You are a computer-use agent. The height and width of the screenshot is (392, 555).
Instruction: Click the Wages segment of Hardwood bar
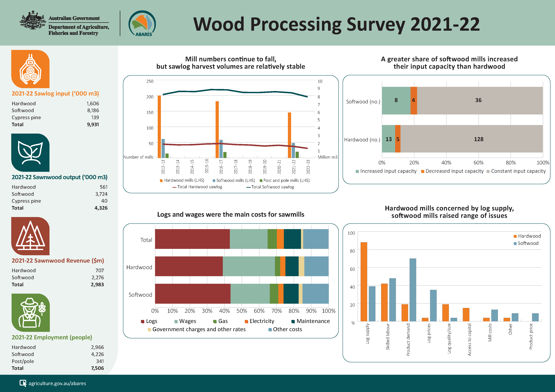(249, 266)
